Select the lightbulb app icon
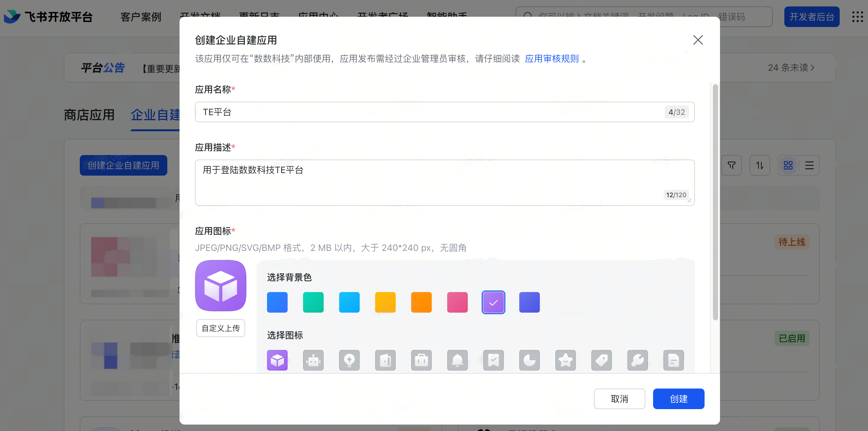This screenshot has height=431, width=868. [349, 360]
